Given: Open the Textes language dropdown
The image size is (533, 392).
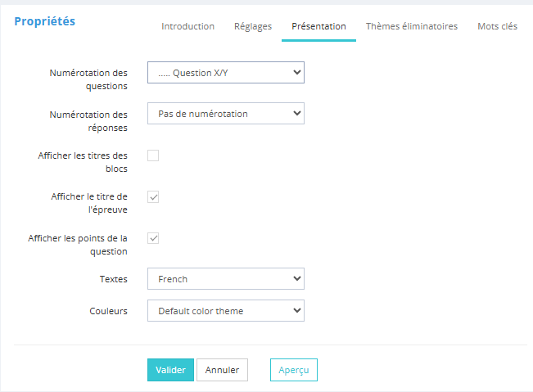Looking at the screenshot, I should (x=226, y=279).
